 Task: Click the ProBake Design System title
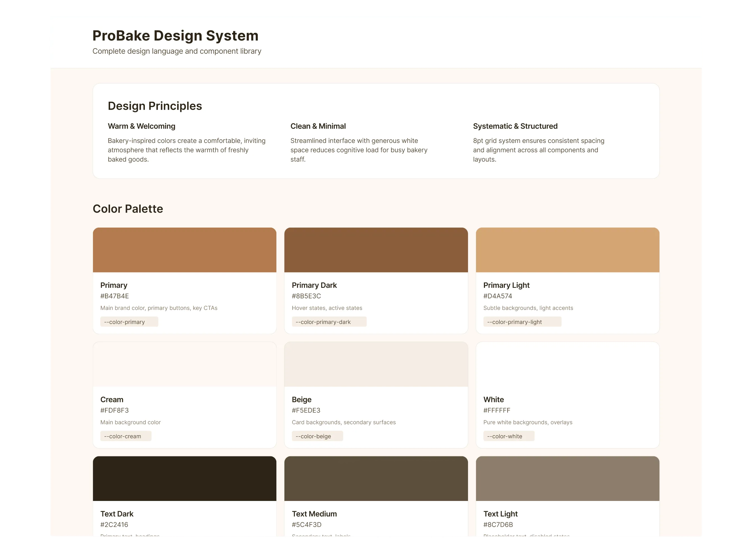tap(175, 36)
